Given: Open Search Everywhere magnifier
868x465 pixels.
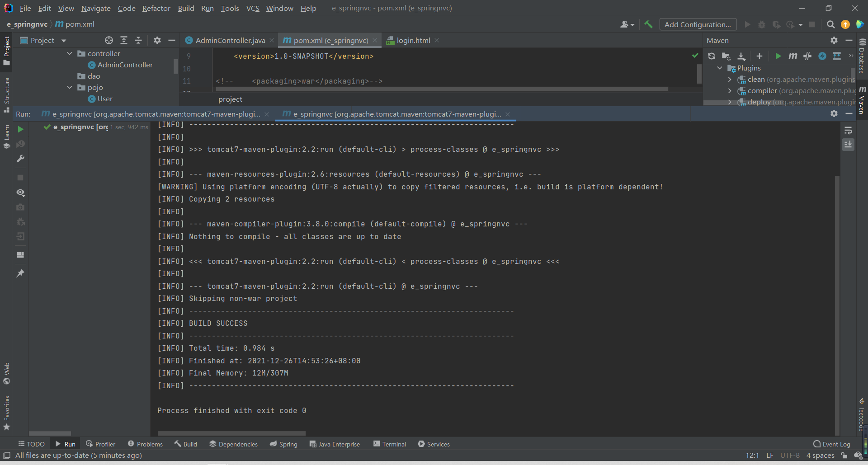Looking at the screenshot, I should pyautogui.click(x=831, y=24).
